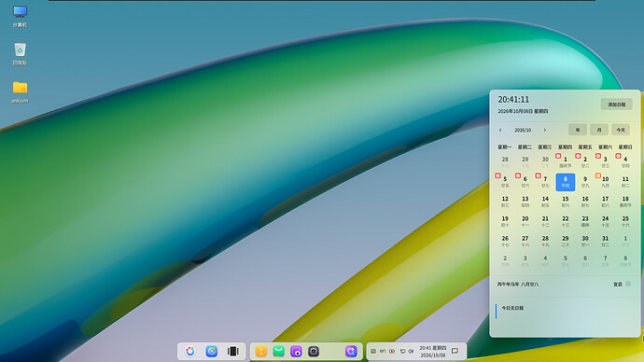Image resolution: width=644 pixels, height=362 pixels.
Task: Select the highlighted date 8 (today)
Action: click(566, 182)
